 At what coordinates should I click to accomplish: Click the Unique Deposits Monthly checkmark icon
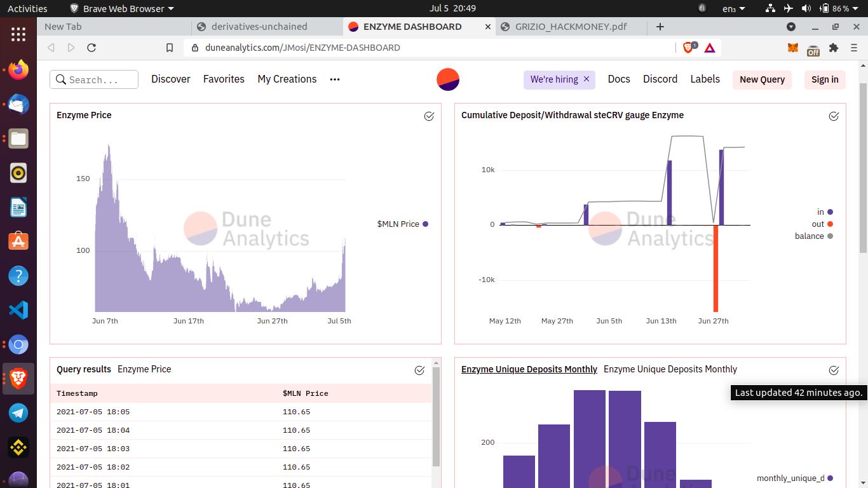pyautogui.click(x=834, y=370)
